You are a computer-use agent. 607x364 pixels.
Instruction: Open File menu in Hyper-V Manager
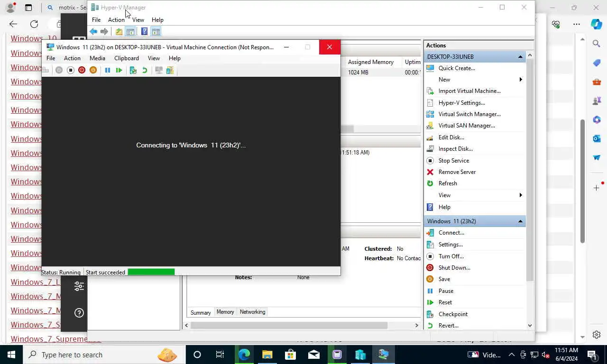point(96,20)
